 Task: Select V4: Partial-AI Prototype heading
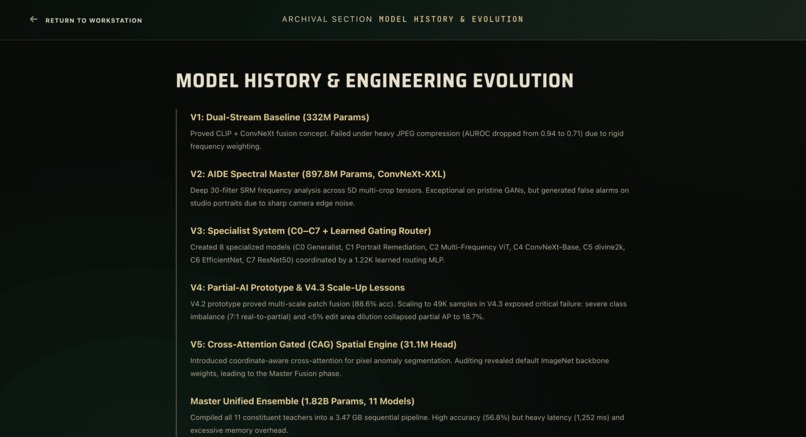click(x=297, y=287)
